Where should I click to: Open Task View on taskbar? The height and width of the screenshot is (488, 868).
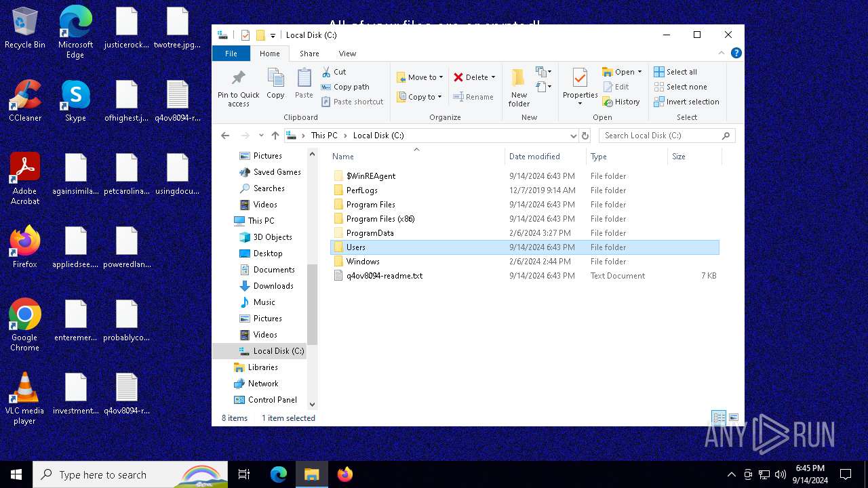(x=244, y=474)
